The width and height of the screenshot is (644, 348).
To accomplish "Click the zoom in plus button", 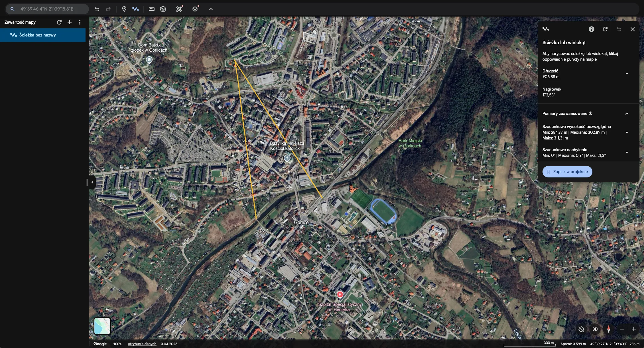I will click(633, 329).
